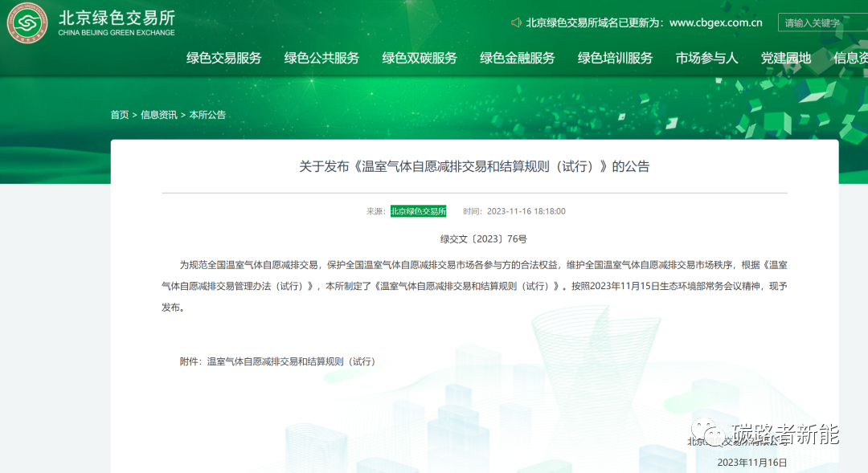The height and width of the screenshot is (473, 868).
Task: Click the 北京绿色交易所 site name heading
Action: point(117,18)
